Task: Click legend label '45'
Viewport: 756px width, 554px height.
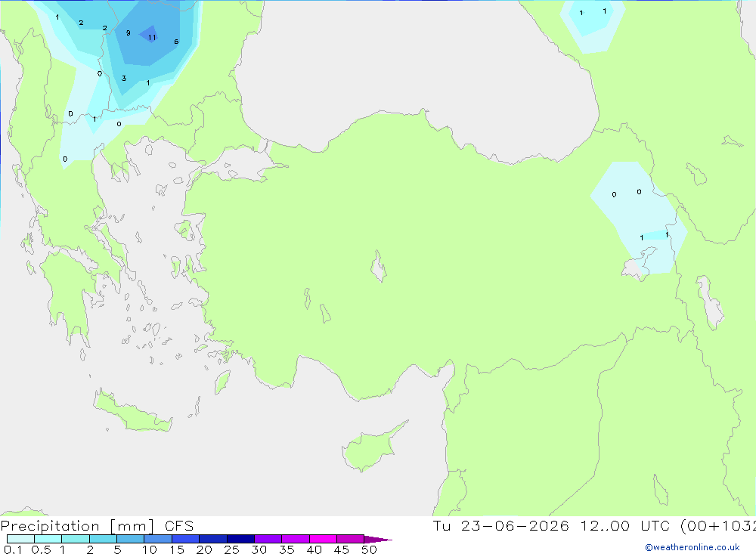Action: point(342,549)
